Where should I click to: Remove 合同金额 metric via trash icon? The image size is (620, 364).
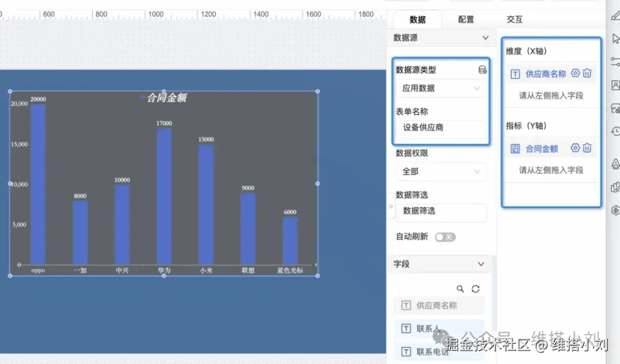[x=587, y=148]
